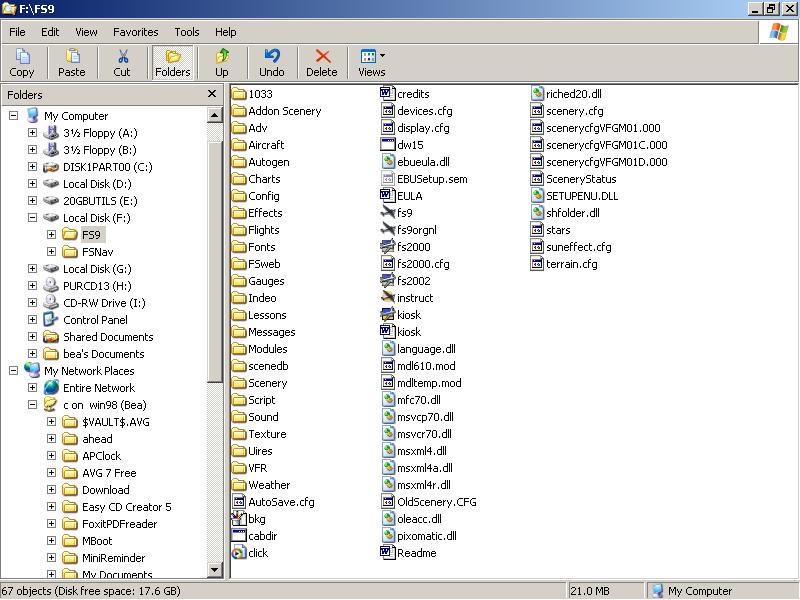Close the Folders side panel

pyautogui.click(x=212, y=94)
